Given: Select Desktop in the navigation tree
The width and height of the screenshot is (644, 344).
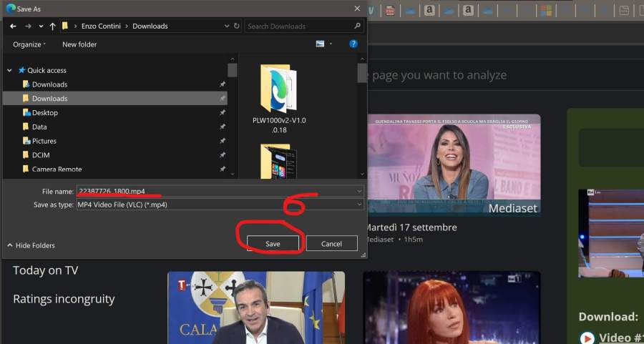Looking at the screenshot, I should pyautogui.click(x=44, y=113).
